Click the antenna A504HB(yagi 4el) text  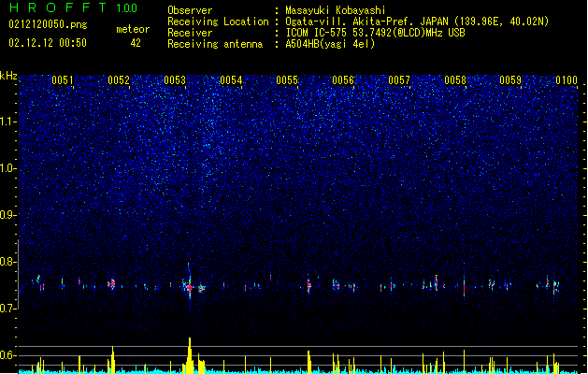point(330,44)
